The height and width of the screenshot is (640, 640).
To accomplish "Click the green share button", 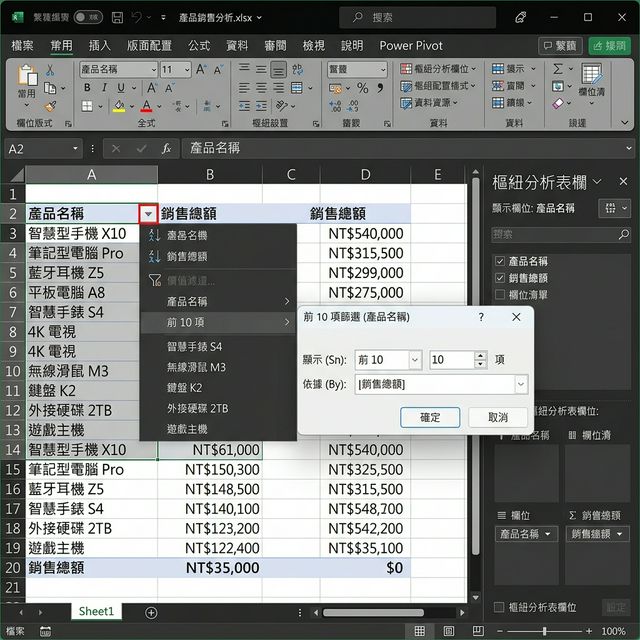I will point(609,46).
